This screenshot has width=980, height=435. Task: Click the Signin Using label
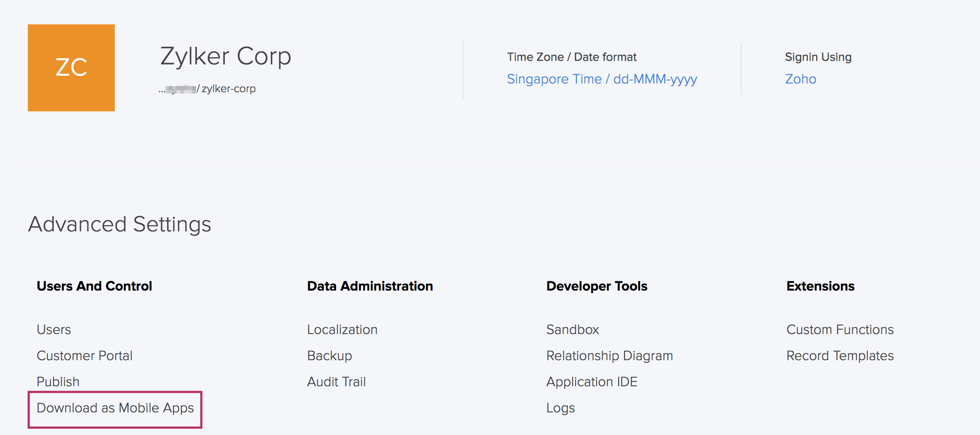point(818,57)
